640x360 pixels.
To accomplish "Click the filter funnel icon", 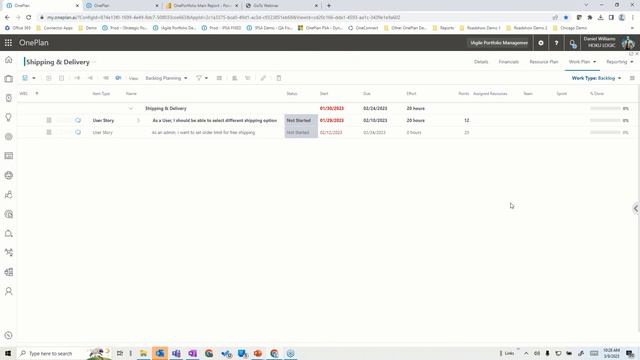I will point(199,78).
